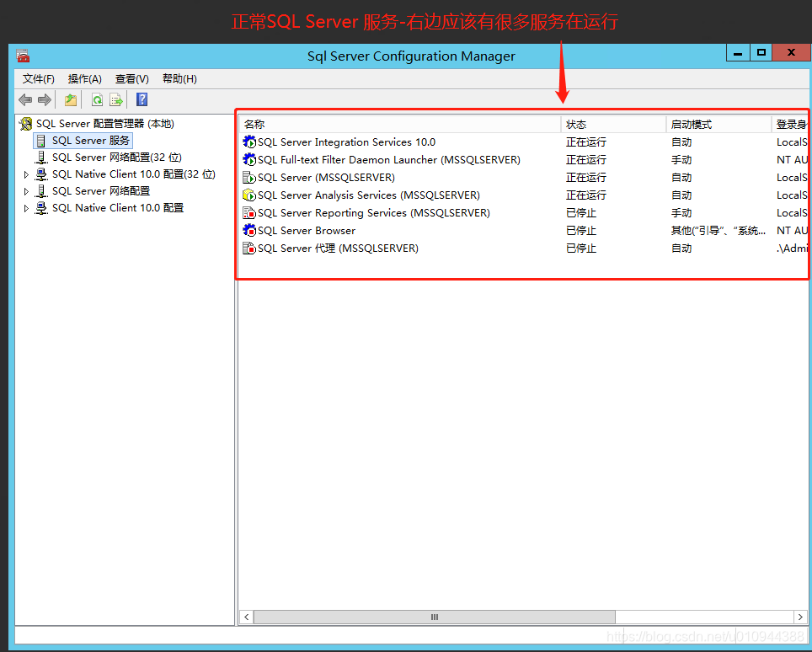Image resolution: width=812 pixels, height=652 pixels.
Task: Click the Refresh toolbar icon
Action: point(97,99)
